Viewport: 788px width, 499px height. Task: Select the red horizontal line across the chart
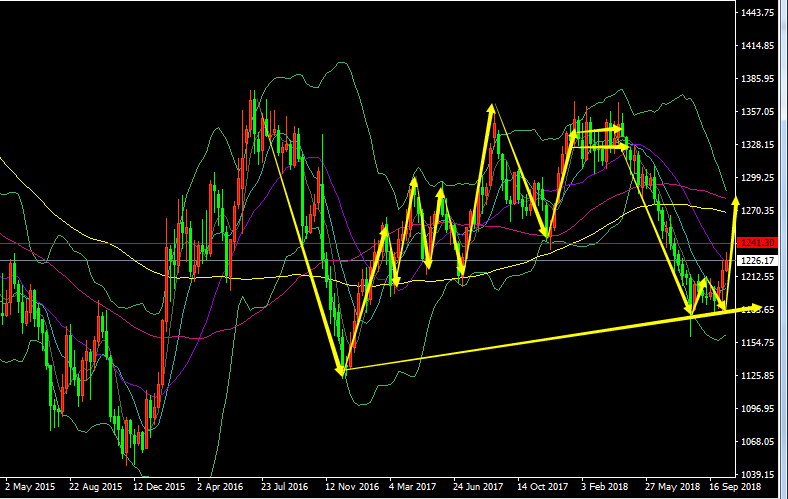tap(368, 244)
